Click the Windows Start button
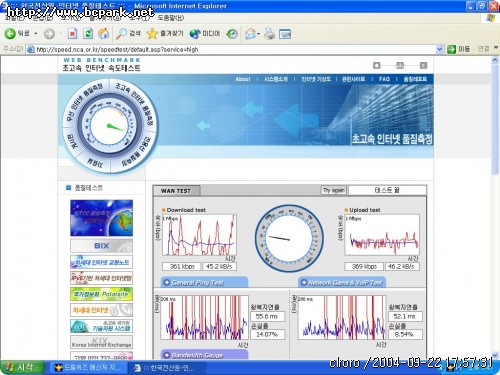 click(22, 368)
